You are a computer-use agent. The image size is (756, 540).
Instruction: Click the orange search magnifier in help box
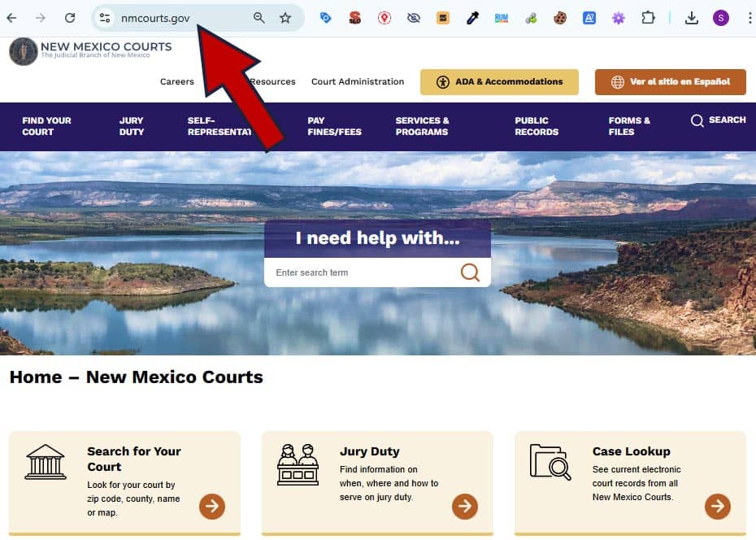tap(470, 272)
